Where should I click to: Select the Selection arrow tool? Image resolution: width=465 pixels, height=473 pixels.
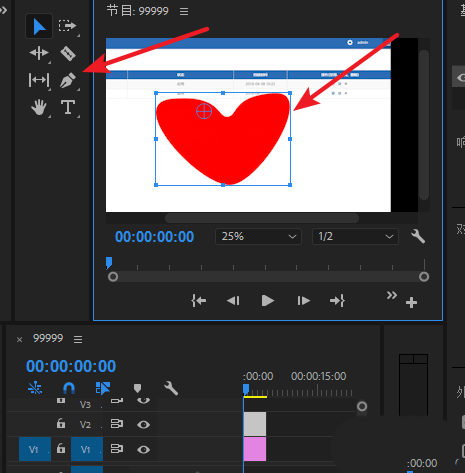click(39, 26)
